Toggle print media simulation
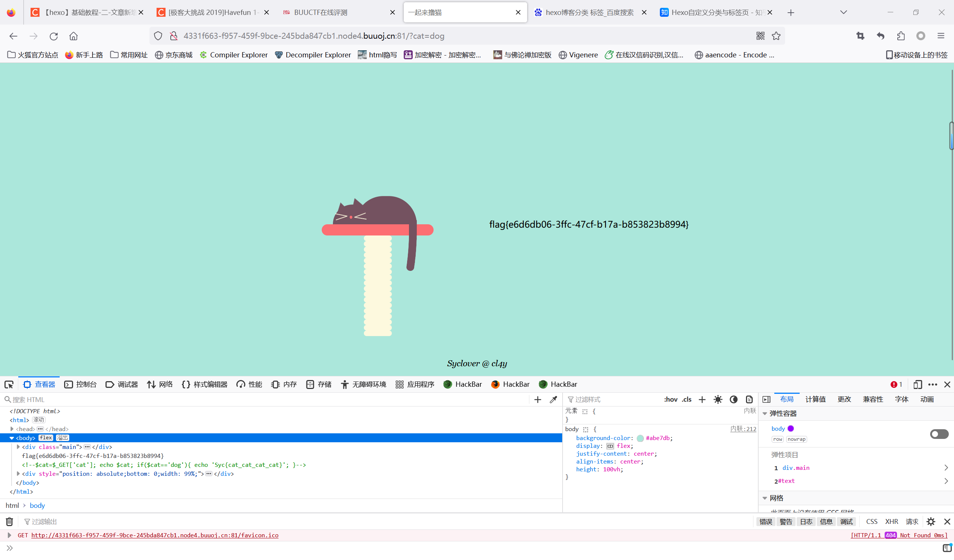This screenshot has height=560, width=954. point(749,399)
